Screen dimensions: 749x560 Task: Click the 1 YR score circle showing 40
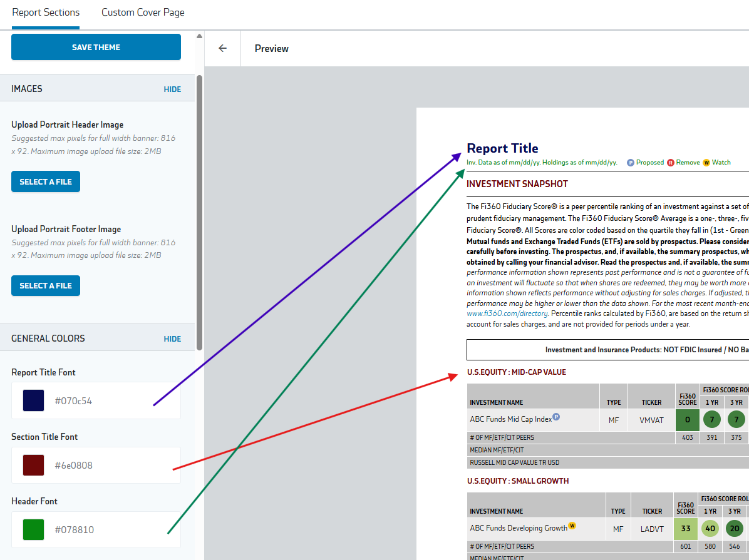(710, 529)
